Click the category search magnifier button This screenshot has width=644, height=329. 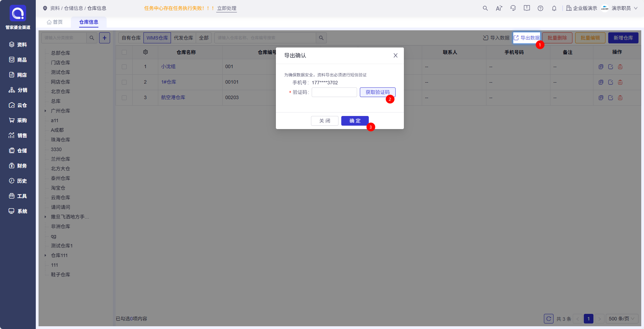point(92,38)
